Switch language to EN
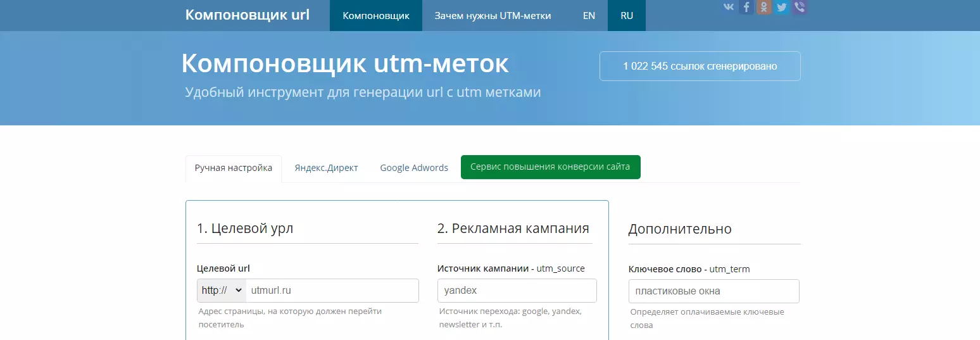Viewport: 980px width, 340px height. click(x=589, y=16)
